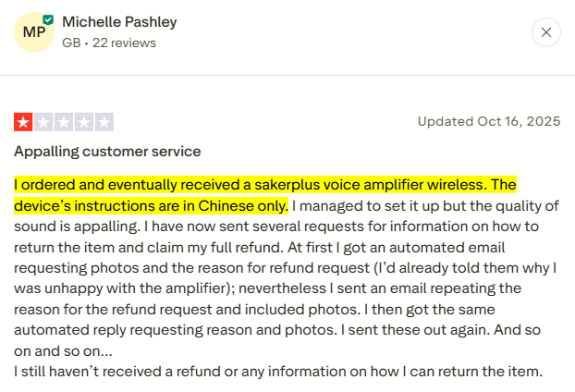The image size is (575, 392).
Task: Click the green verified checkmark badge
Action: tap(48, 19)
